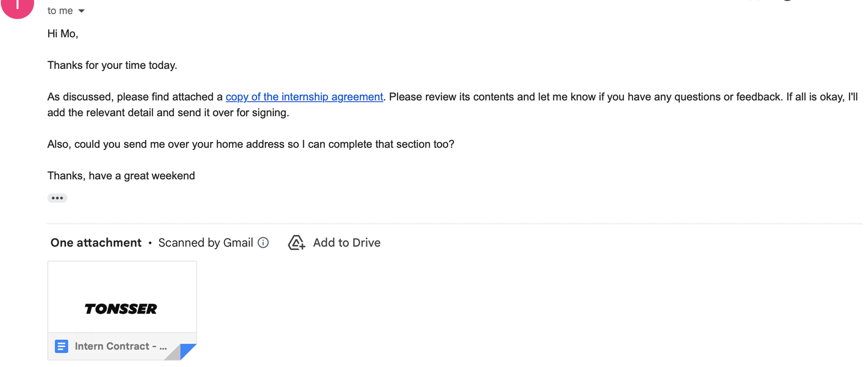Screen dimensions: 868x367
Task: Open the internship agreement copy link
Action: tap(304, 97)
